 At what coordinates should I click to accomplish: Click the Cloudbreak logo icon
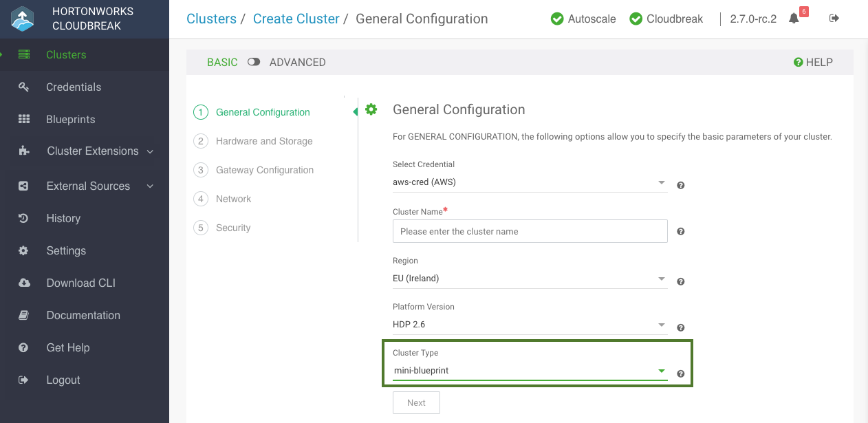point(23,19)
